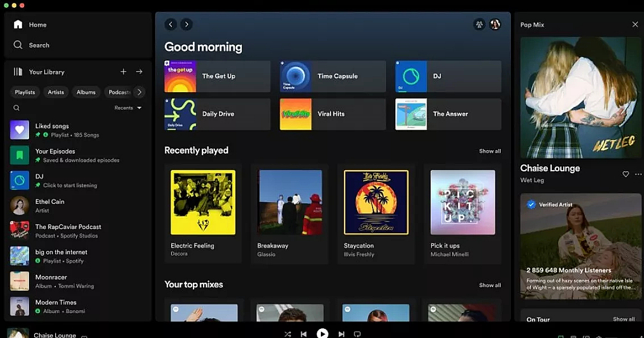The width and height of the screenshot is (644, 338).
Task: Skip to previous track
Action: [304, 334]
